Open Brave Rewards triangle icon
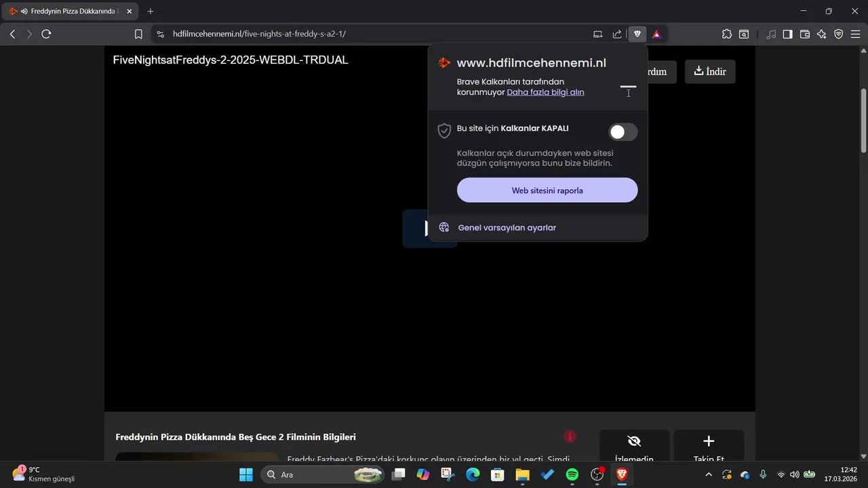Screen dimensions: 868x488 click(x=656, y=34)
